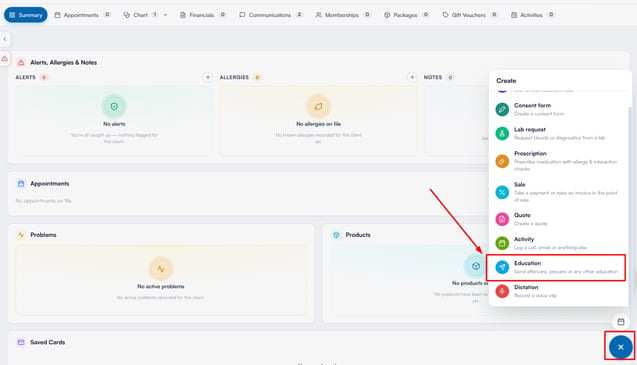Add a new allergy with plus button
This screenshot has height=365, width=637.
coord(412,77)
